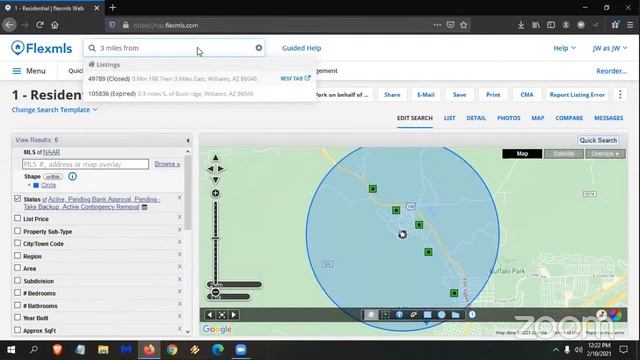Click Quick Search button
This screenshot has height=360, width=640.
click(x=598, y=140)
